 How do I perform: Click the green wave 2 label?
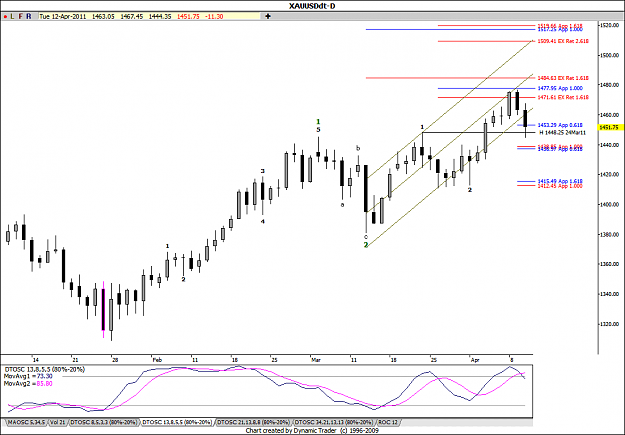point(366,245)
